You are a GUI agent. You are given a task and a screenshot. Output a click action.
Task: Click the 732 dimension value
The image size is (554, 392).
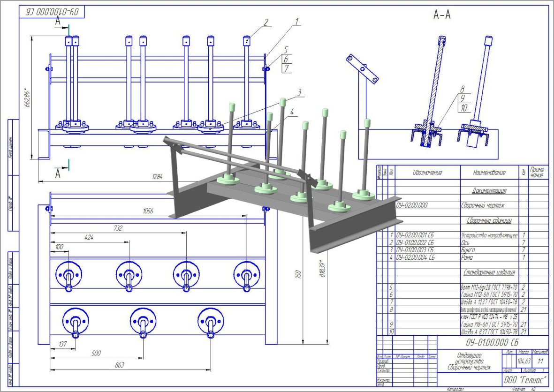coord(117,228)
